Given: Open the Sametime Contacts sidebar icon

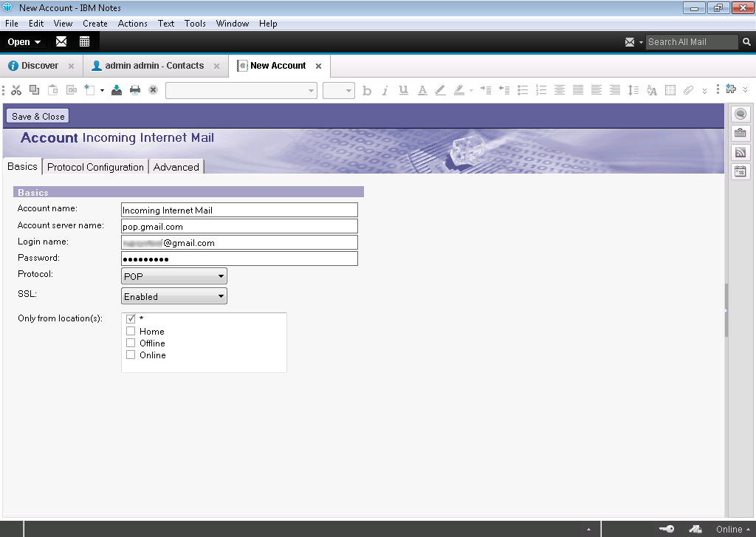Looking at the screenshot, I should (x=740, y=114).
